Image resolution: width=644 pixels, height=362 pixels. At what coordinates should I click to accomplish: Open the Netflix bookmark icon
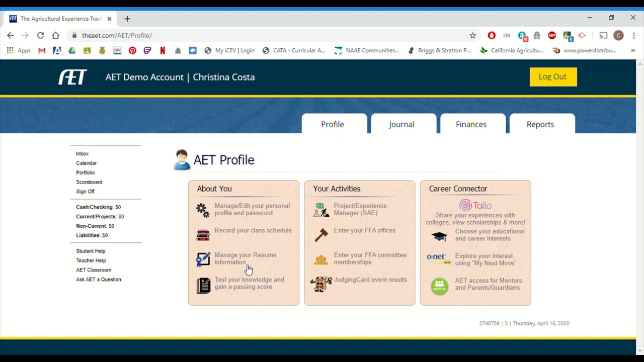coord(163,50)
